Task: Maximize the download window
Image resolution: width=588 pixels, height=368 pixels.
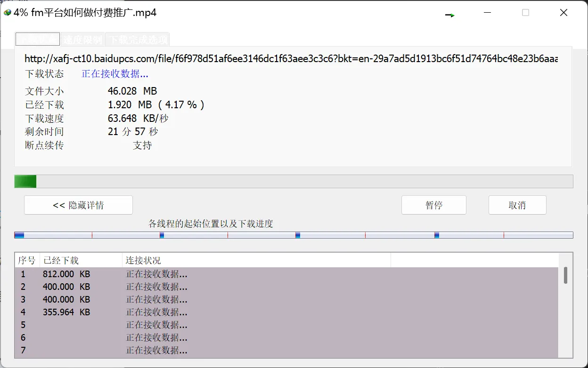Action: click(x=526, y=13)
